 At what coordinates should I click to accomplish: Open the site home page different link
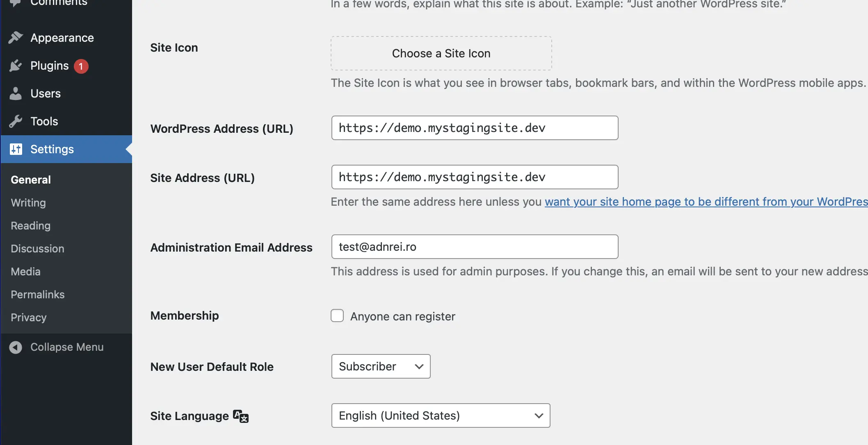(x=706, y=202)
